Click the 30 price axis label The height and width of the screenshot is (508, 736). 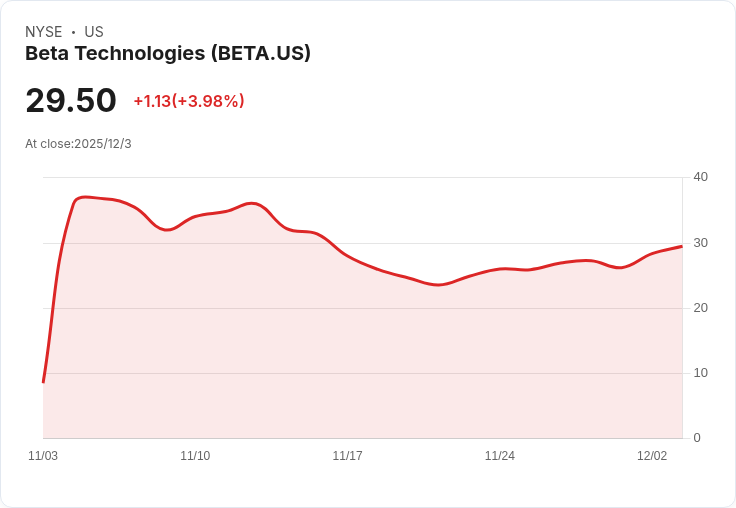tap(701, 243)
